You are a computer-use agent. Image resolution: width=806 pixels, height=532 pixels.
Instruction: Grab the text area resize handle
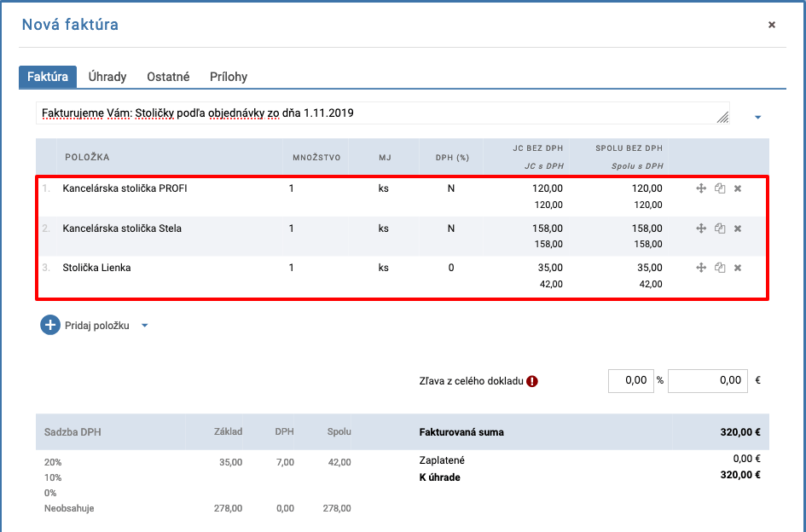(x=722, y=118)
